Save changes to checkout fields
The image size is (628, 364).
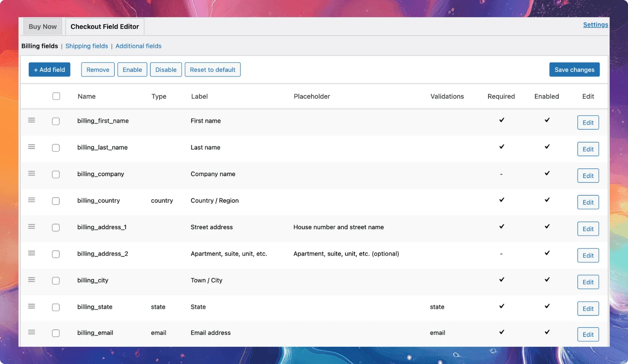(x=574, y=69)
